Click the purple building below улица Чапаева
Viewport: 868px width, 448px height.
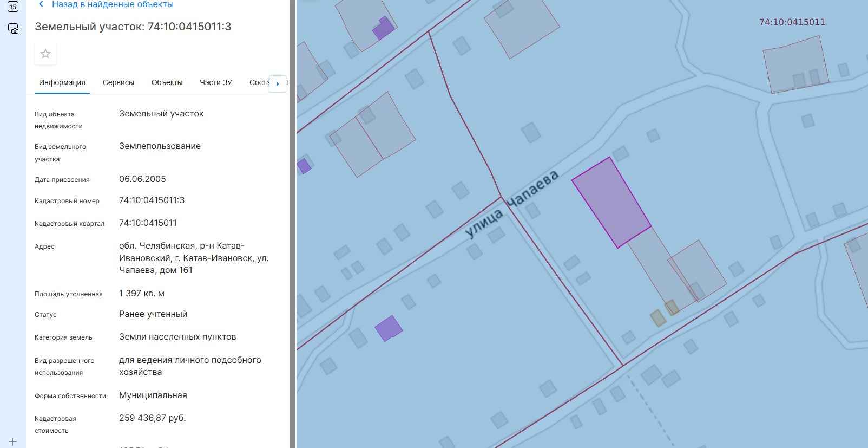tap(388, 328)
